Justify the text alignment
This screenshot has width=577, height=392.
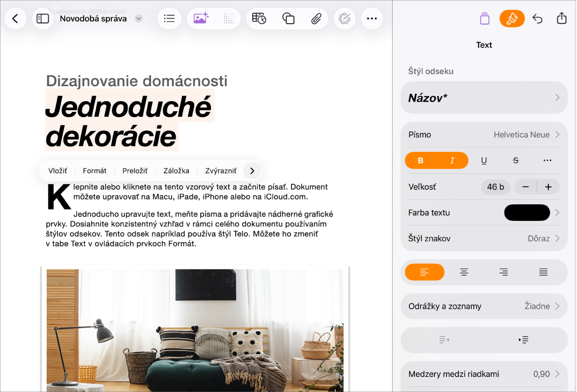coord(543,272)
